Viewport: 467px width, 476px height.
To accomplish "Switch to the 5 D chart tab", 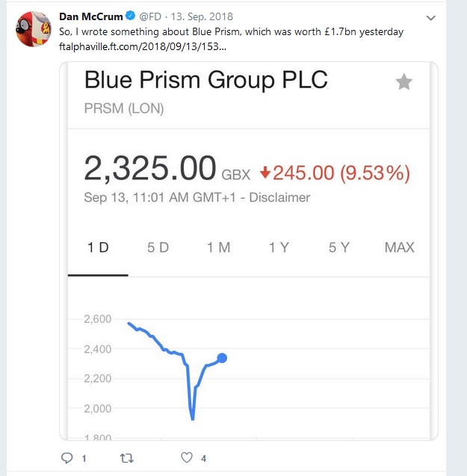I will tap(158, 247).
